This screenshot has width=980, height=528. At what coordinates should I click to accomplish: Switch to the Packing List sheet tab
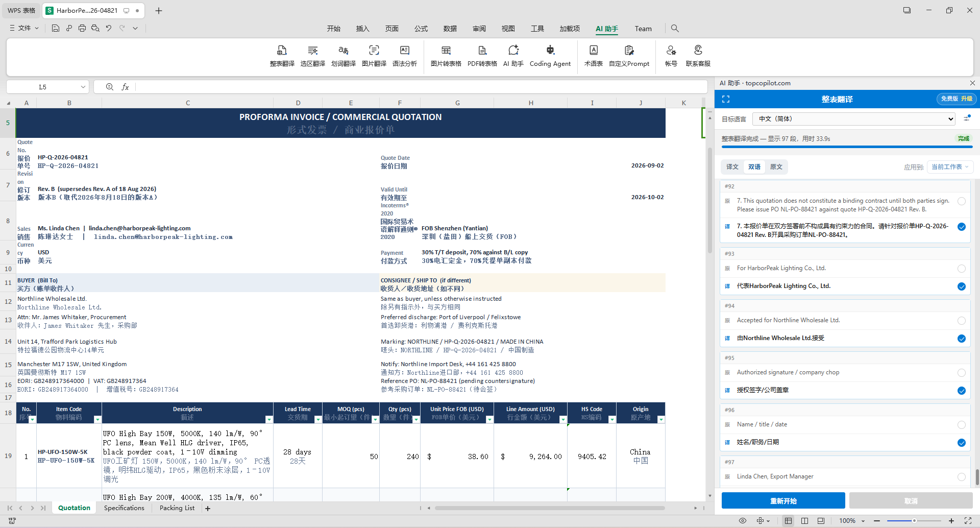pyautogui.click(x=177, y=508)
